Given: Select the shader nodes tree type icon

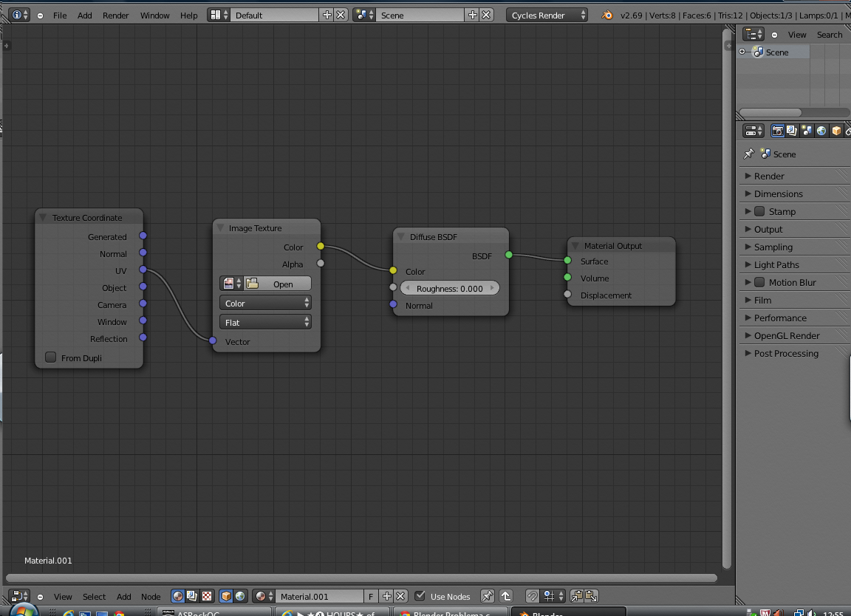Looking at the screenshot, I should [178, 596].
